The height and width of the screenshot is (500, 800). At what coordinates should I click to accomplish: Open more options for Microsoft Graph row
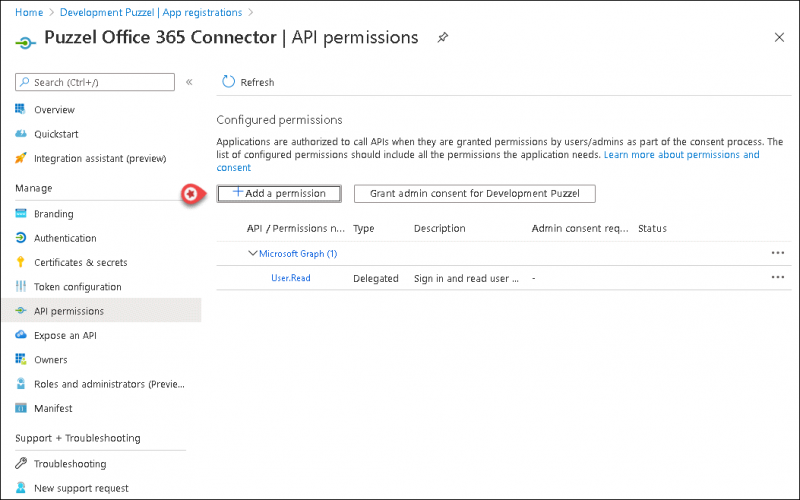click(778, 253)
